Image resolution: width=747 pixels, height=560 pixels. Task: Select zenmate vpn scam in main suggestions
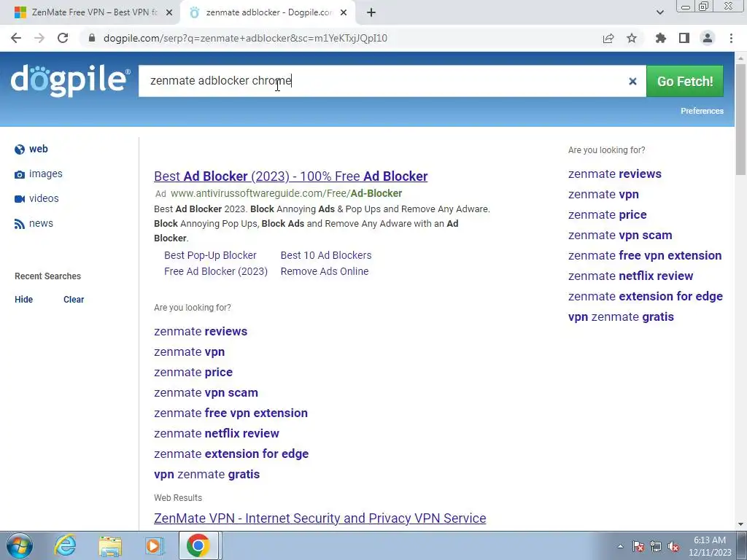pos(206,393)
